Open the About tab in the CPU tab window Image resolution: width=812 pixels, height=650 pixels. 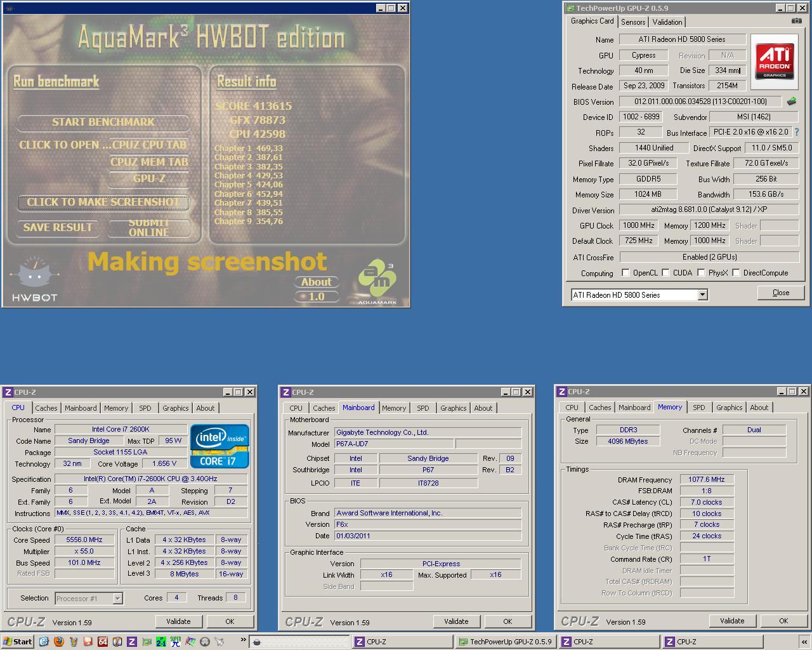(x=206, y=408)
